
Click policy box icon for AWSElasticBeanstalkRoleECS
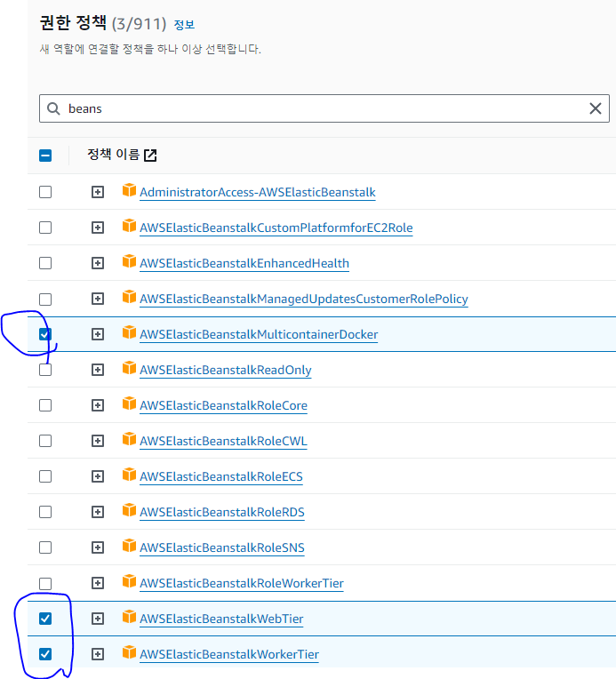(x=129, y=475)
